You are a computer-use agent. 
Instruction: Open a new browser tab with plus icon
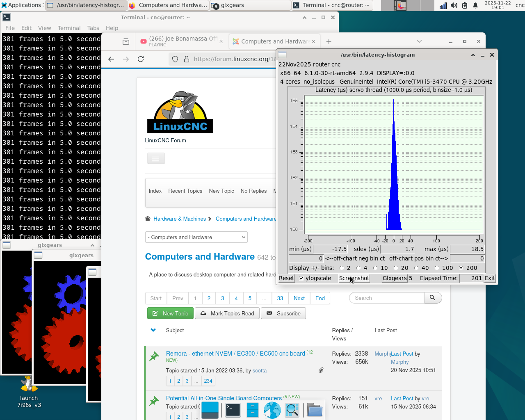pos(329,41)
